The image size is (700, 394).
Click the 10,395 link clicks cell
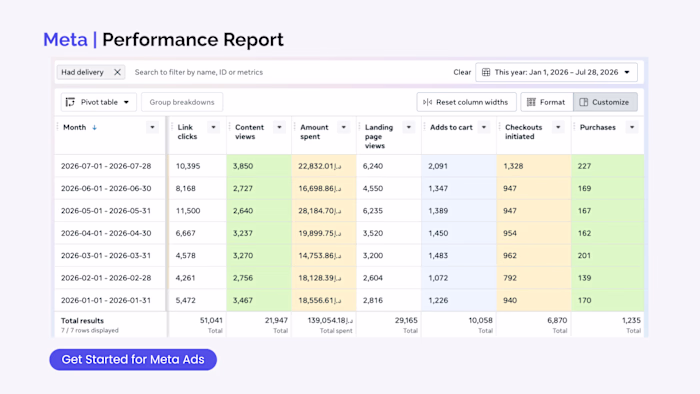pyautogui.click(x=197, y=166)
